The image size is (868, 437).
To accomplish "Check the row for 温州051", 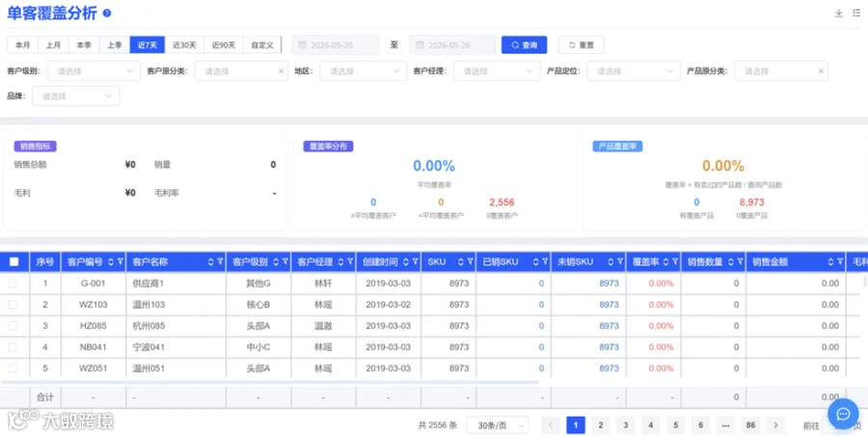I will tap(13, 368).
